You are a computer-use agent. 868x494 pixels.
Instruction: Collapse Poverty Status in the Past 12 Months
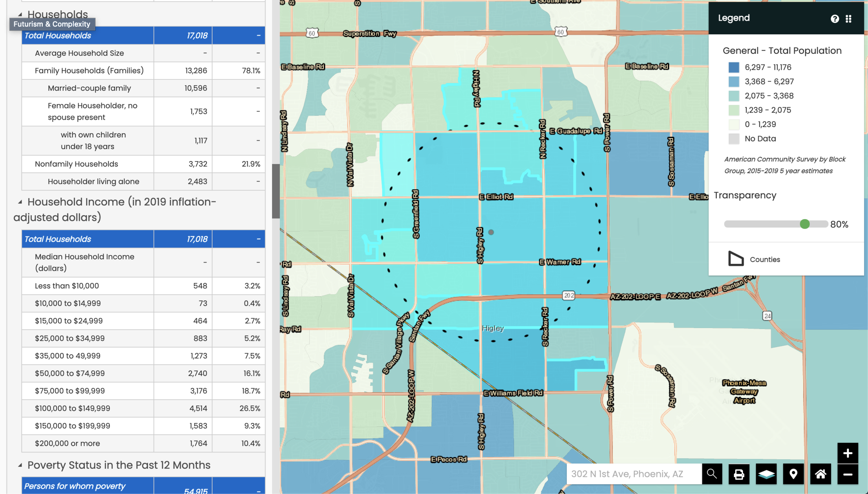coord(20,465)
